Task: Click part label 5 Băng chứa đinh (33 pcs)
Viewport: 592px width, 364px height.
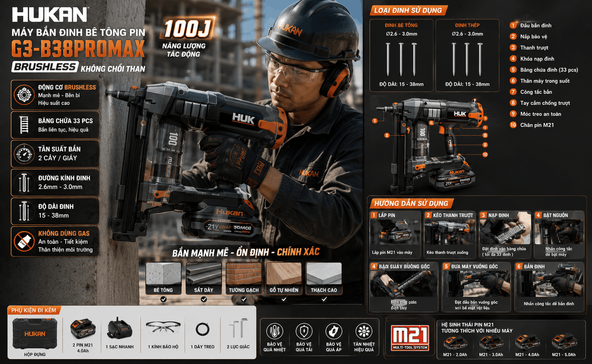Action: tap(544, 70)
